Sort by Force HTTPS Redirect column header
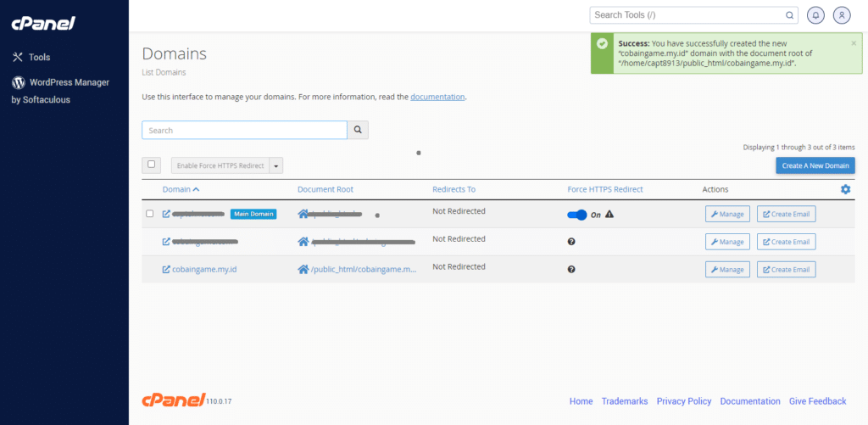Viewport: 868px width, 425px height. coord(605,189)
